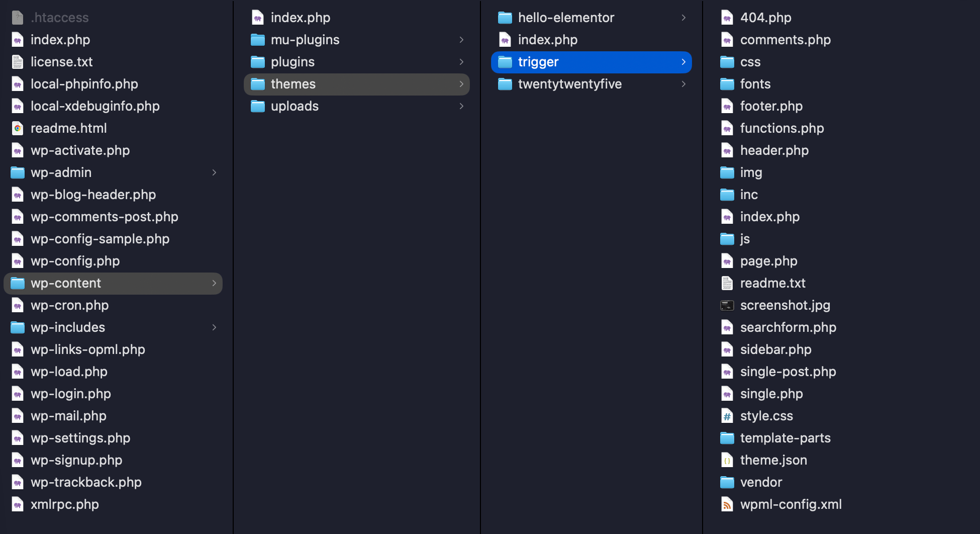Select the vendor folder
The image size is (980, 534).
click(761, 482)
